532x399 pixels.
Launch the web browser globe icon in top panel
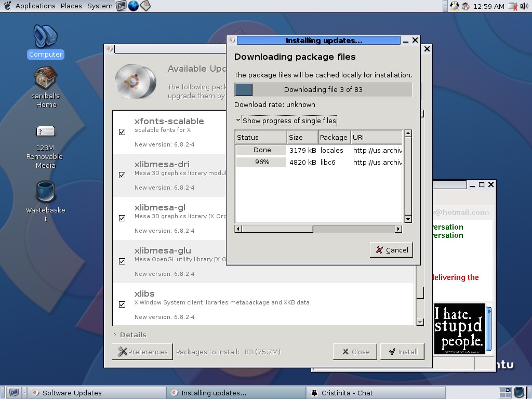click(x=134, y=6)
